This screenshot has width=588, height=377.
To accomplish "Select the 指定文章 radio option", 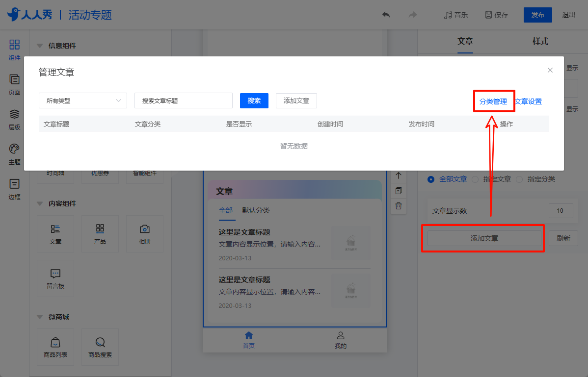I will [475, 179].
